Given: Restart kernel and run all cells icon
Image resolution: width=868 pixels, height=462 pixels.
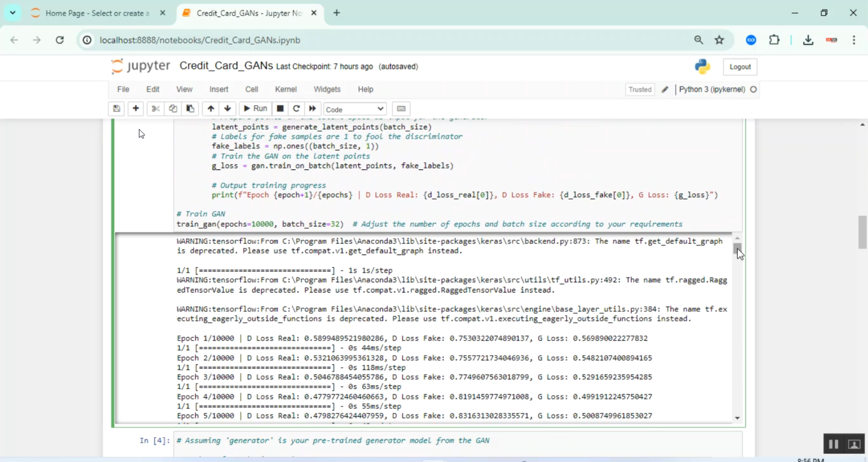Looking at the screenshot, I should (312, 109).
